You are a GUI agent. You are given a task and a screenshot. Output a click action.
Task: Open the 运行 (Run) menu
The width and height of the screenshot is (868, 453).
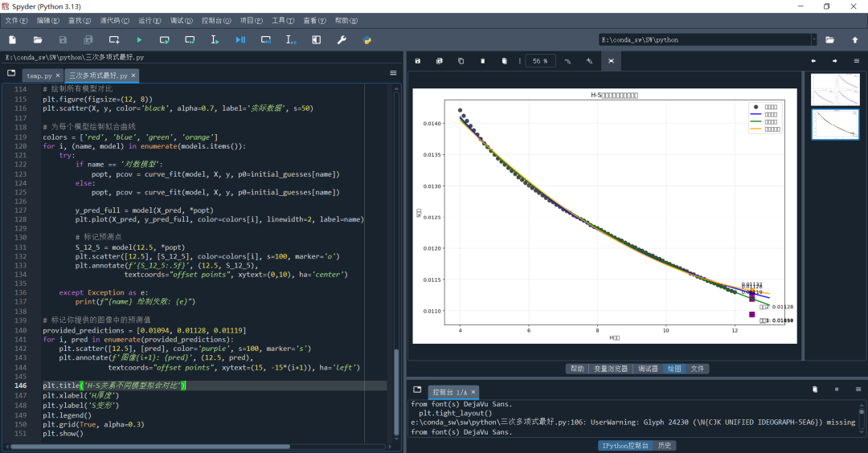149,20
